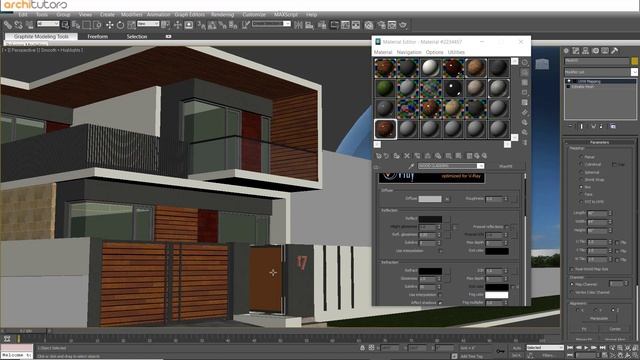Select the XYZ to UVW radio button
This screenshot has width=640, height=360.
pyautogui.click(x=580, y=202)
